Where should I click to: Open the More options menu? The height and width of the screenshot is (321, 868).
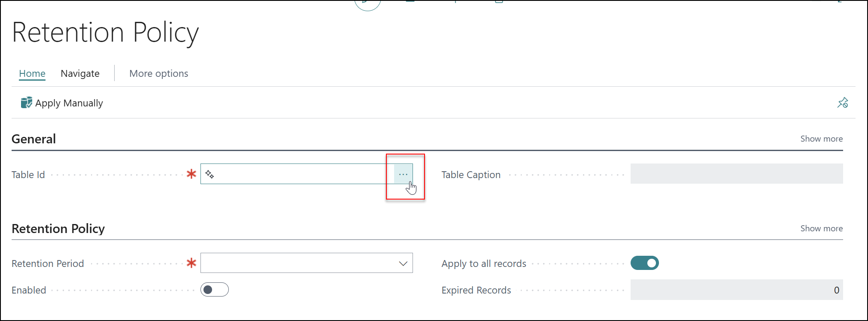158,73
